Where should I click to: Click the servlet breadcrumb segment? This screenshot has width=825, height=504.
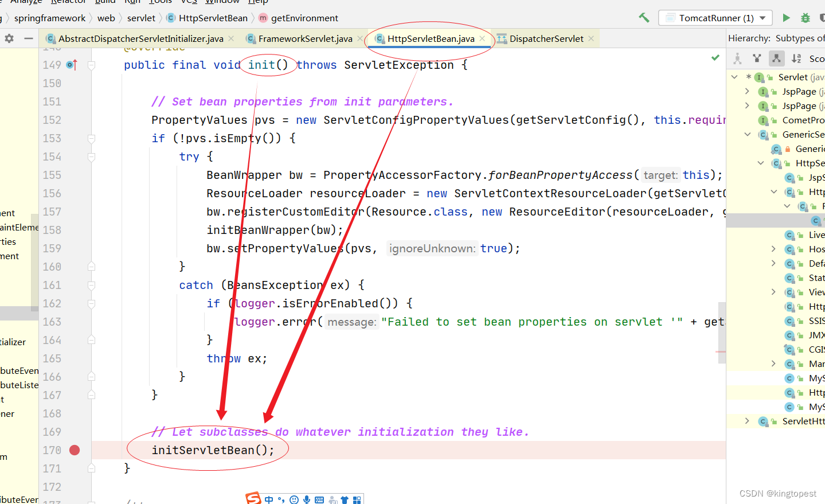pyautogui.click(x=141, y=18)
